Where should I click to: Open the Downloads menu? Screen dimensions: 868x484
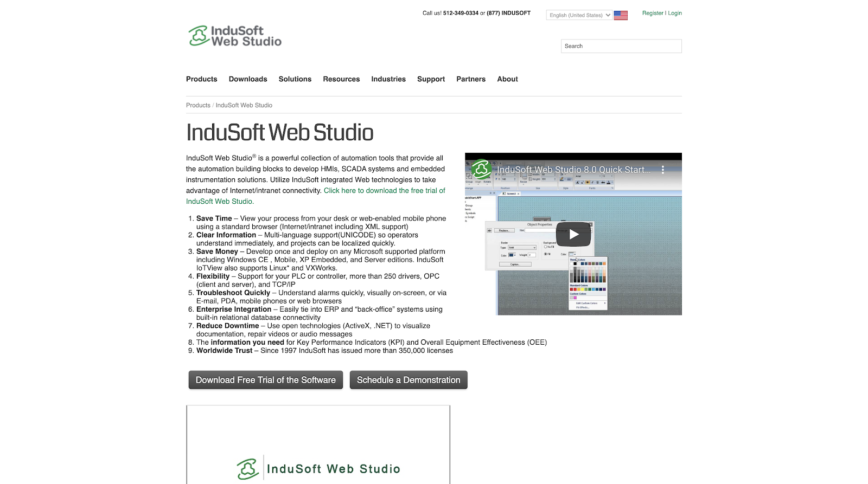click(x=248, y=79)
